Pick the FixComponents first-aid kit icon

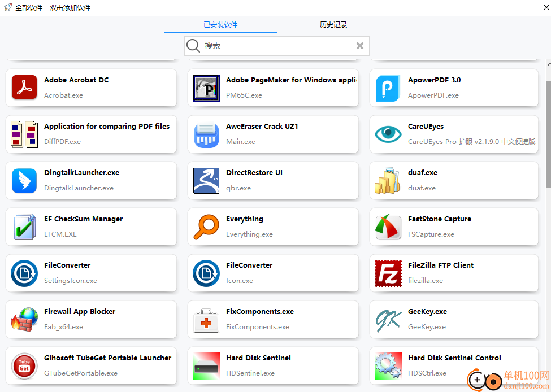pyautogui.click(x=206, y=320)
